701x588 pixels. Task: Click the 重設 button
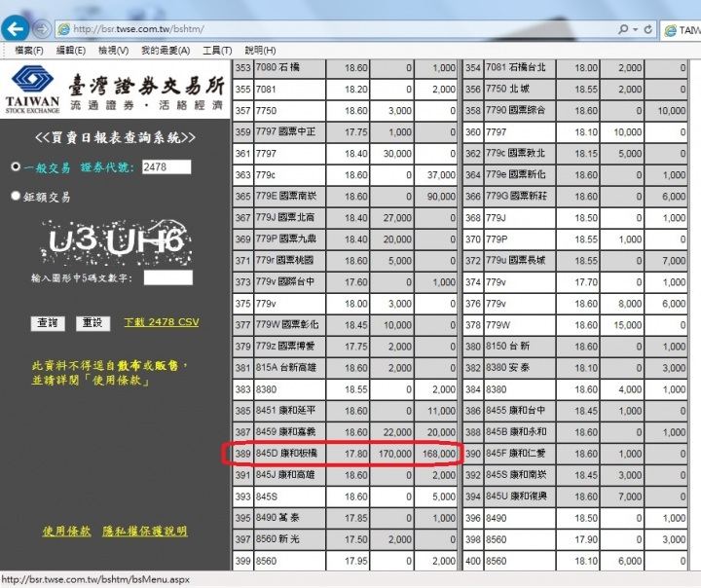tap(92, 323)
